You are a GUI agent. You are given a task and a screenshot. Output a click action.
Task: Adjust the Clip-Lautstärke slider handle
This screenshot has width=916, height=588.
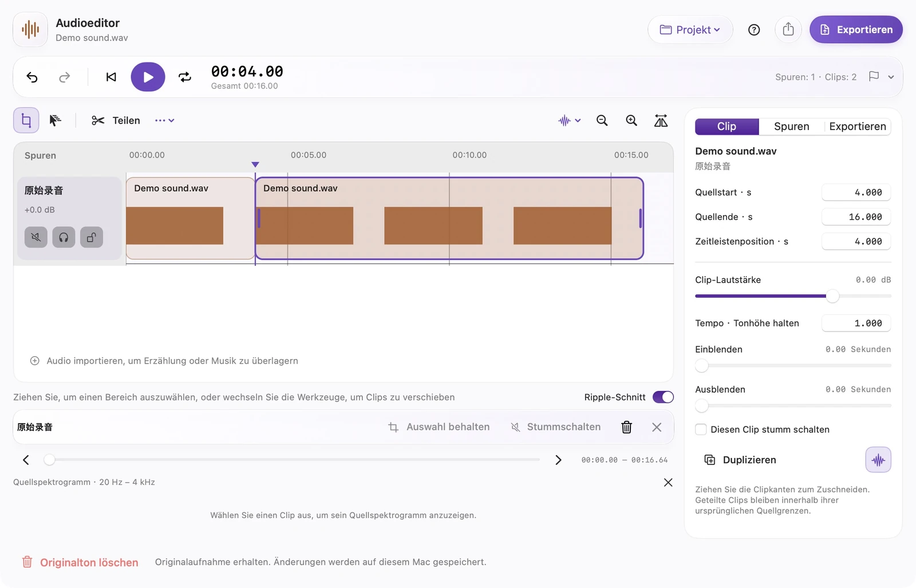tap(832, 296)
